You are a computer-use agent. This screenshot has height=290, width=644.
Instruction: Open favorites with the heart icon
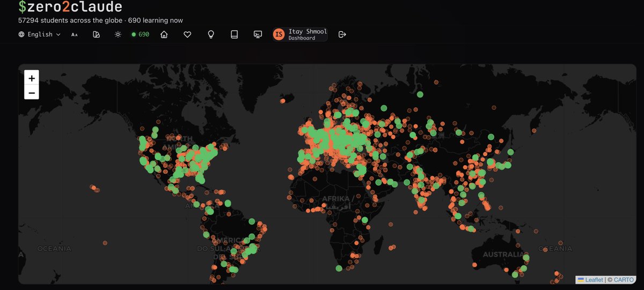click(x=187, y=34)
